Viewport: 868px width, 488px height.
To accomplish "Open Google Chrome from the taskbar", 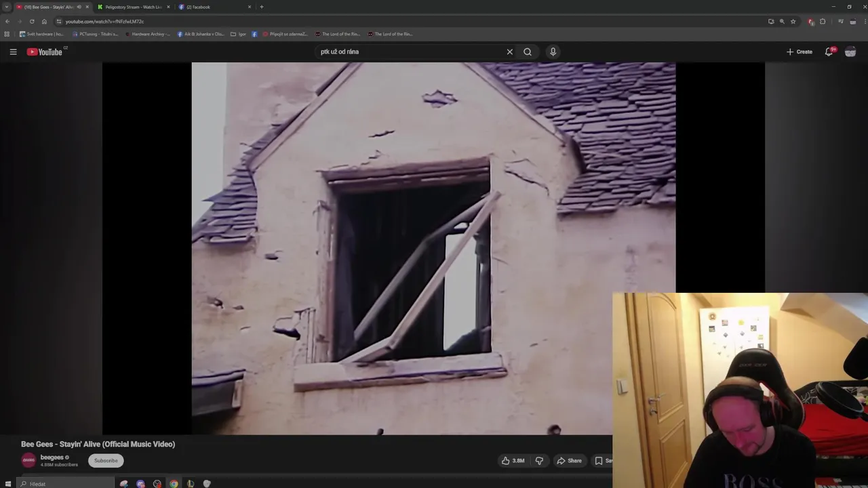I will (174, 483).
